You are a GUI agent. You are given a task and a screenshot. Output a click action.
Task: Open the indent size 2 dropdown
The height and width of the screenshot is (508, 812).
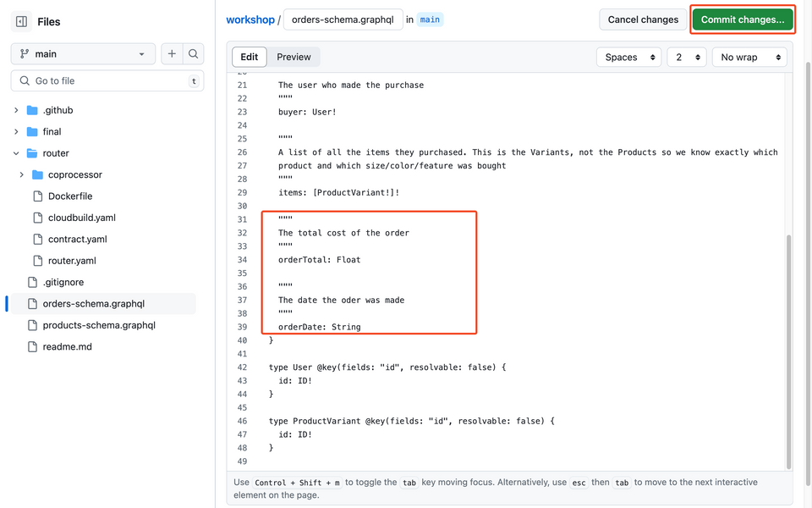[687, 57]
